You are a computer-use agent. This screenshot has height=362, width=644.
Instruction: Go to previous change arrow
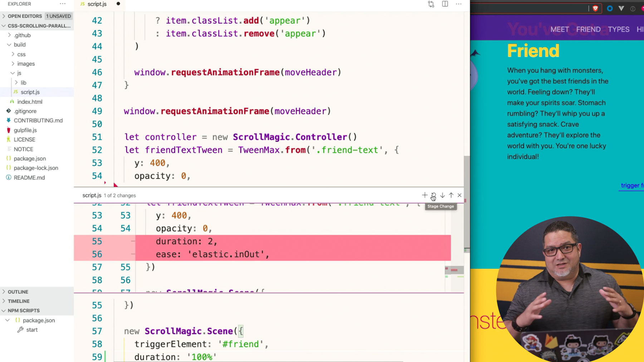pyautogui.click(x=451, y=195)
